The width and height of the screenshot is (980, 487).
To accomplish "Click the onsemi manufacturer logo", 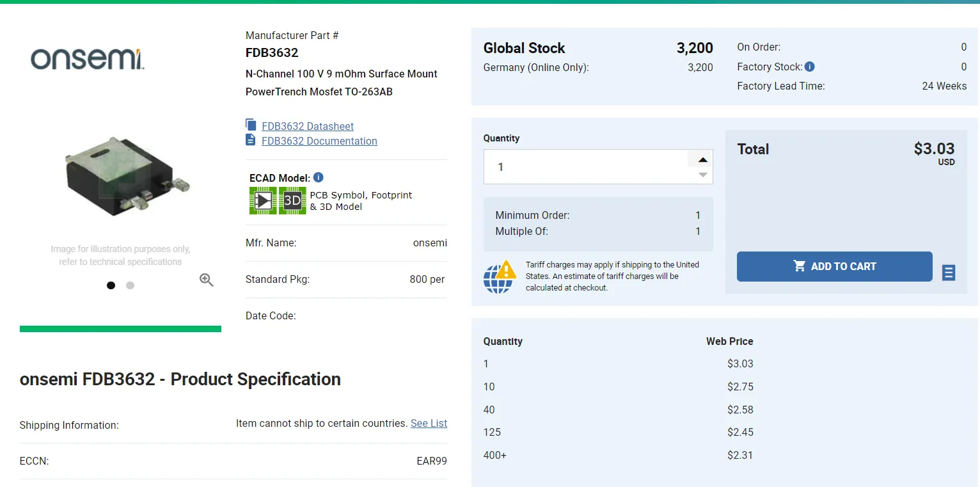I will (x=88, y=59).
